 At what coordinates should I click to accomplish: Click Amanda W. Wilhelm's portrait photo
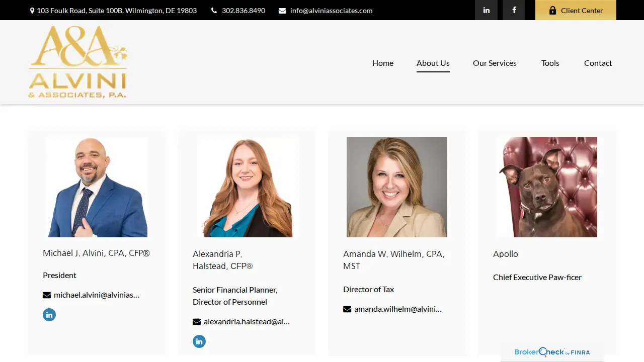(397, 187)
